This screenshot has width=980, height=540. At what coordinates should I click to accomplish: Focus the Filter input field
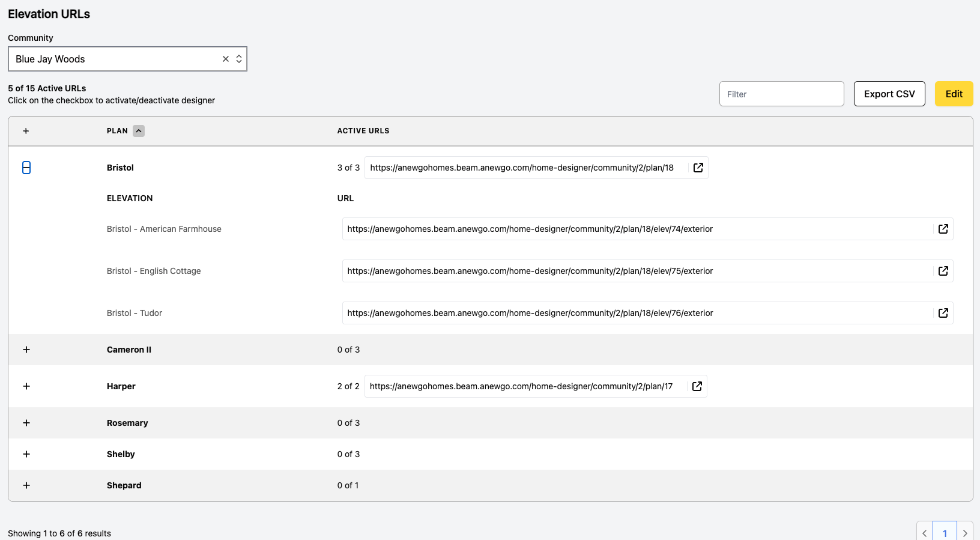781,94
